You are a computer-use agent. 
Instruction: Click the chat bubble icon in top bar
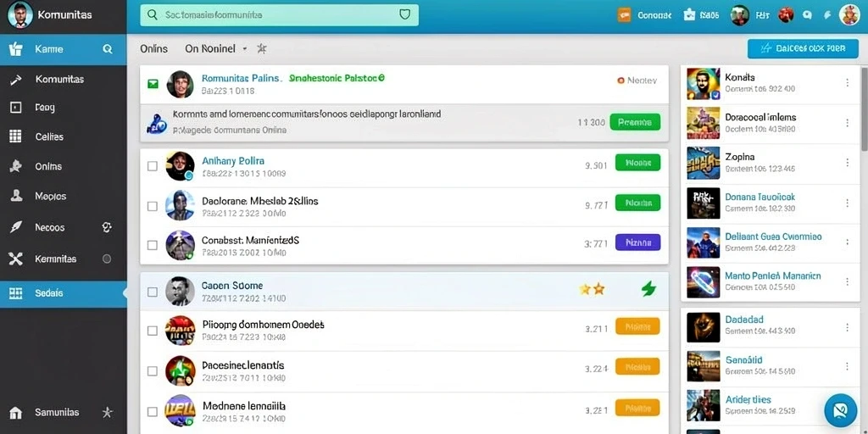coord(807,15)
